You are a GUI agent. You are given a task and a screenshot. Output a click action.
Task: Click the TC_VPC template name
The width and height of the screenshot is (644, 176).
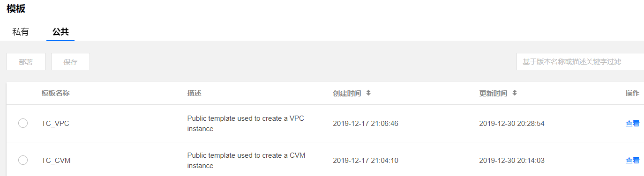point(55,124)
